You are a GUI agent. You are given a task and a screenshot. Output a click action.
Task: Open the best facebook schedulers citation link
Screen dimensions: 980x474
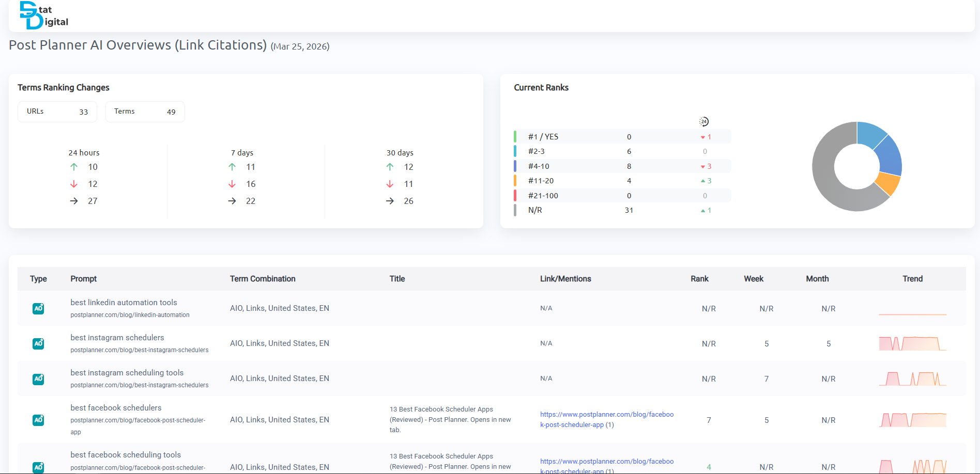607,419
